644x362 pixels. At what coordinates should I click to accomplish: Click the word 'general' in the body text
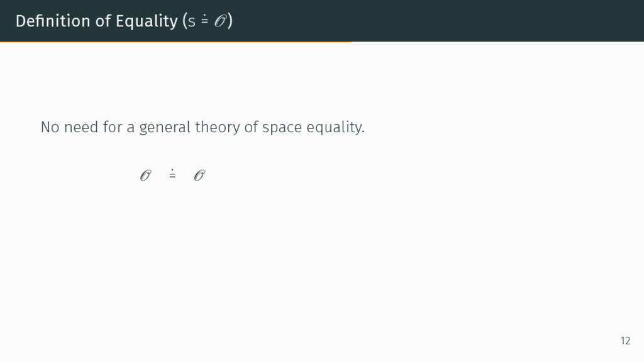[165, 128]
